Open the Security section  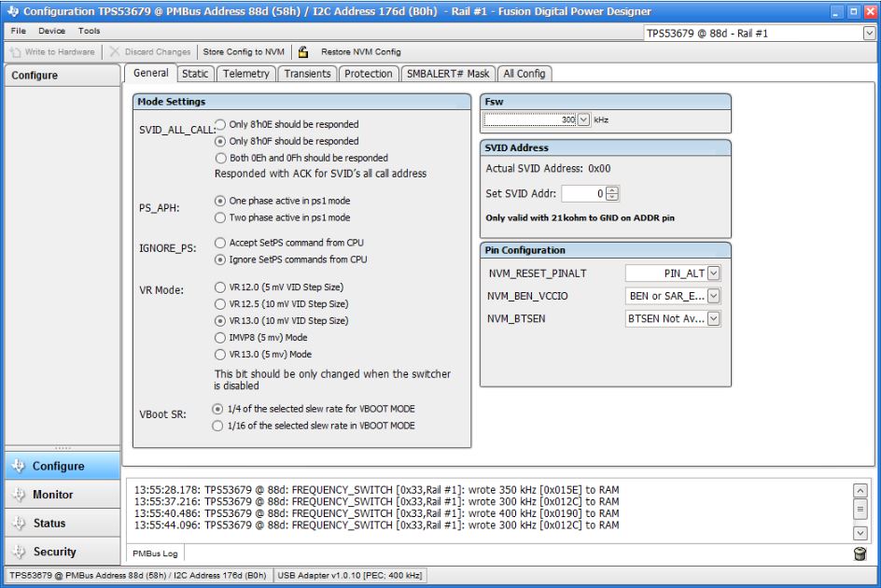click(x=63, y=552)
